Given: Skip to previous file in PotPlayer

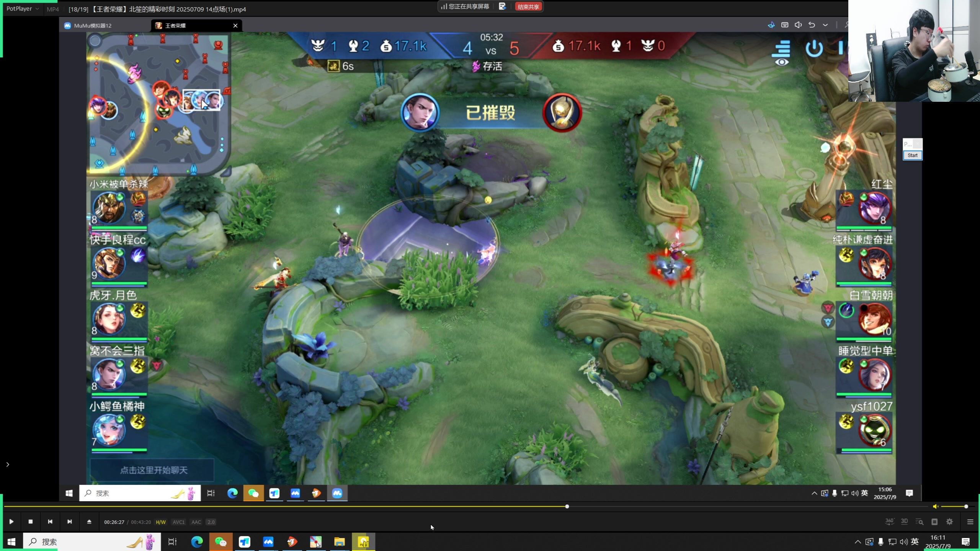Looking at the screenshot, I should tap(50, 522).
